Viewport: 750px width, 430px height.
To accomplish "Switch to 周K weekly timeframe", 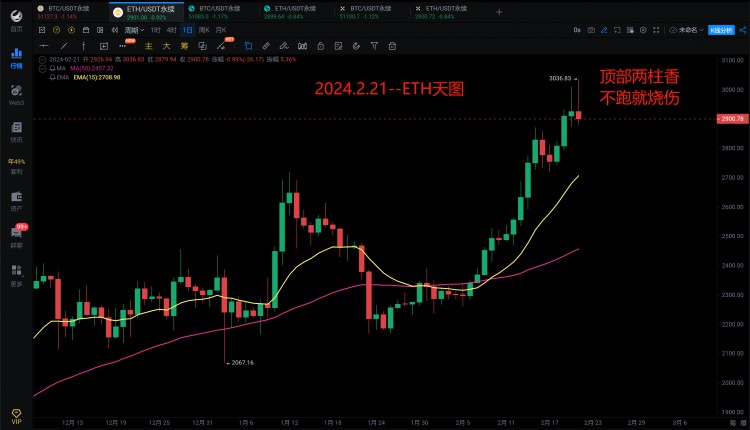I will tap(204, 30).
